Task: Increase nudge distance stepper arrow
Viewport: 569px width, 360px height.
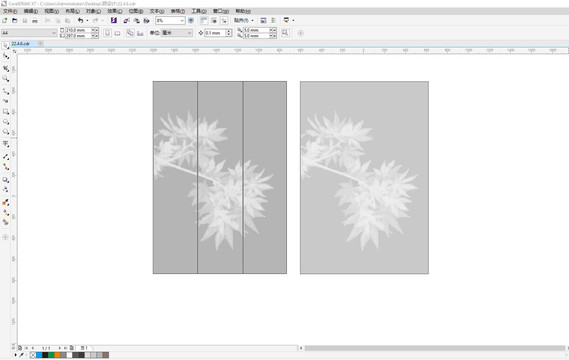Action: (229, 31)
